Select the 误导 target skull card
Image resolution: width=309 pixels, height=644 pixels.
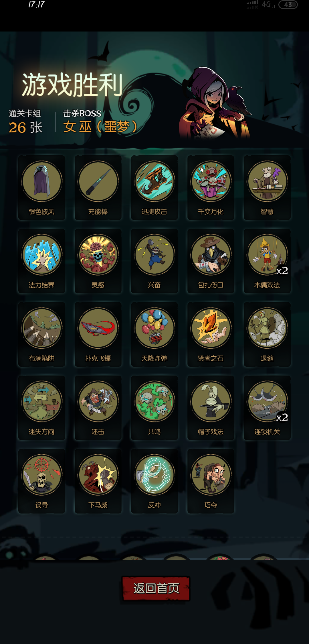pyautogui.click(x=42, y=481)
